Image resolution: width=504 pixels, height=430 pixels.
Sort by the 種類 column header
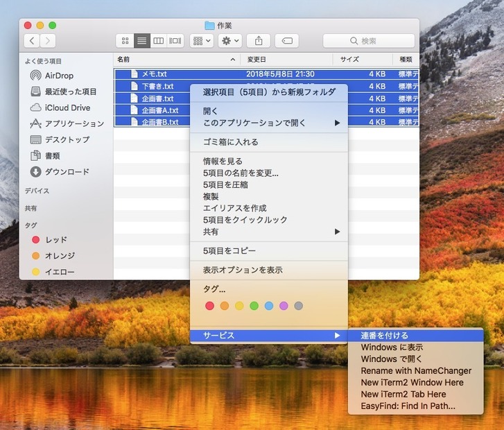click(406, 60)
